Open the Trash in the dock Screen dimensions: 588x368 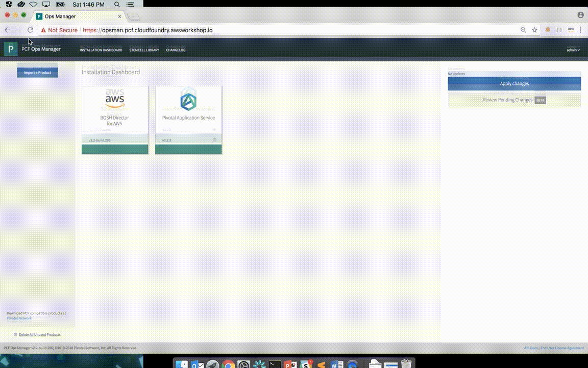[x=406, y=364]
